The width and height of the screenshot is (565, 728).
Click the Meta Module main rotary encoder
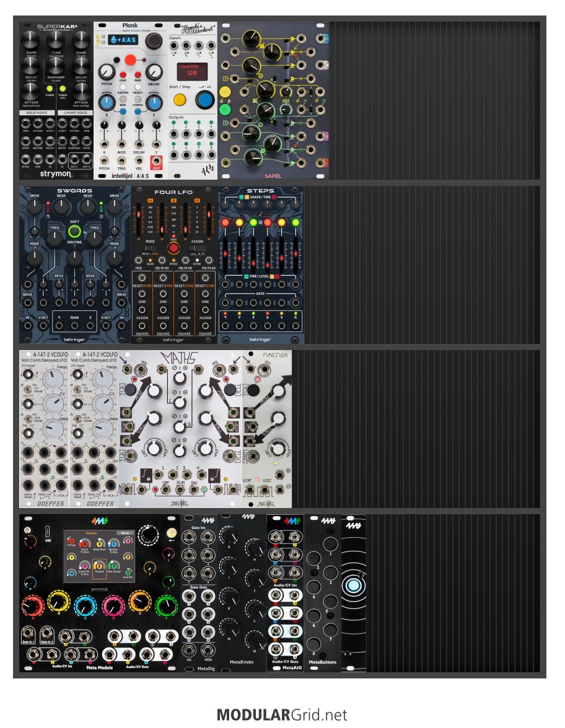coord(148,535)
